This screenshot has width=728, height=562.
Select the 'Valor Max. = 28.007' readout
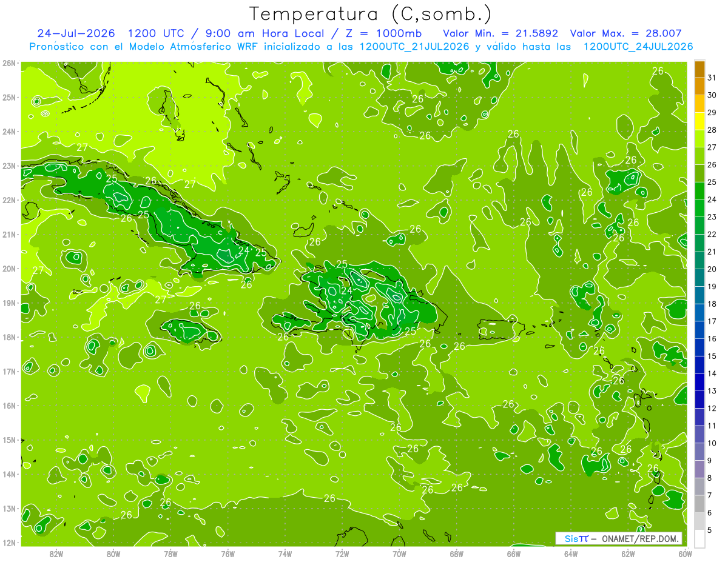[x=625, y=33]
